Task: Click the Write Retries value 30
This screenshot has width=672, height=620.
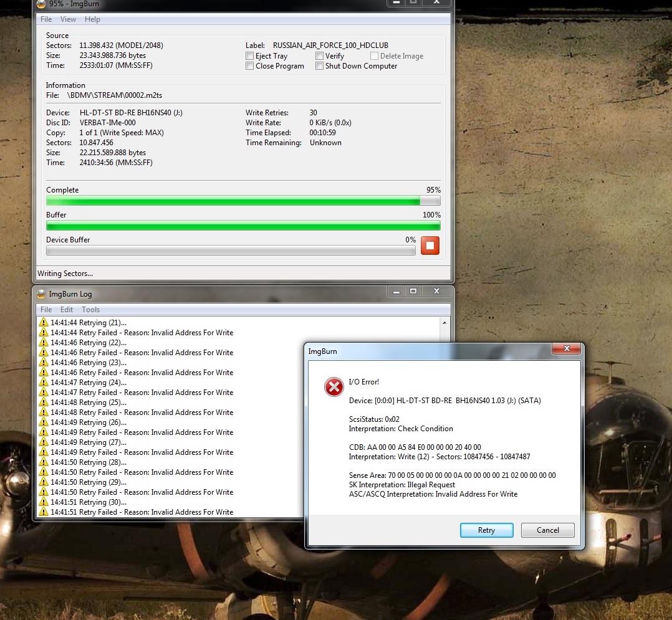Action: [x=314, y=113]
